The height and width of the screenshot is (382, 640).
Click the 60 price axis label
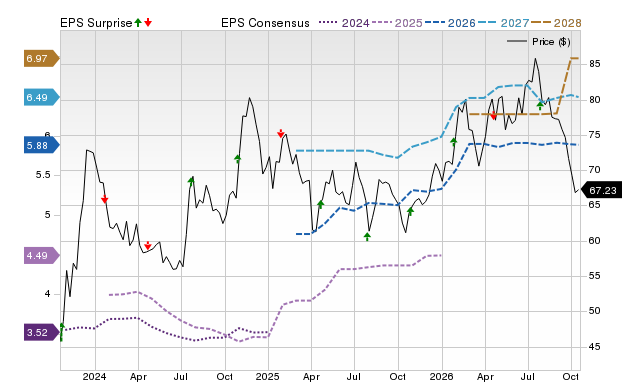tap(594, 241)
